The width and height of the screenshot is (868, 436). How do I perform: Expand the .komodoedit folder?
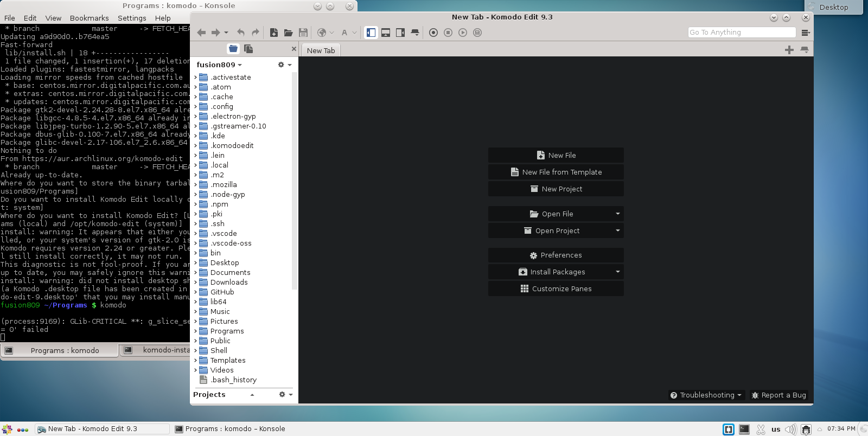195,145
